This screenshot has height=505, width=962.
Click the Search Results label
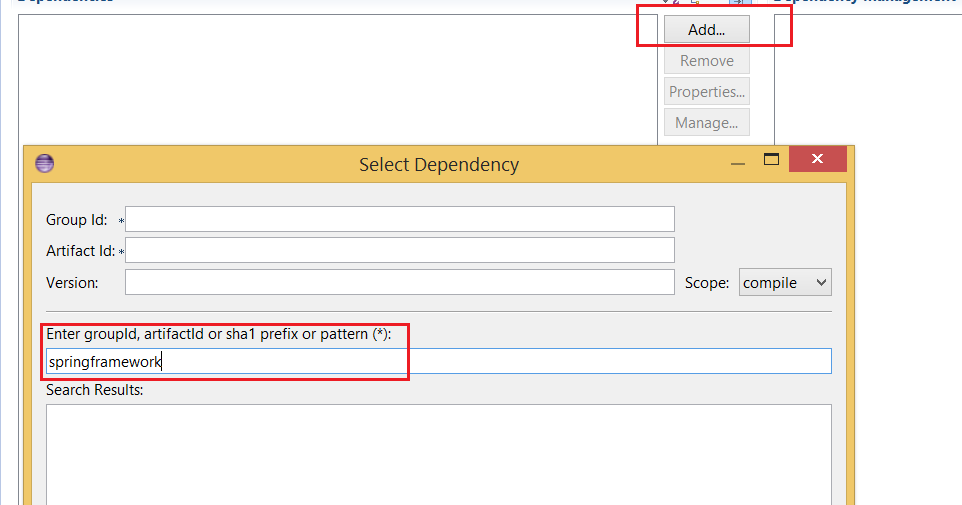pyautogui.click(x=94, y=390)
